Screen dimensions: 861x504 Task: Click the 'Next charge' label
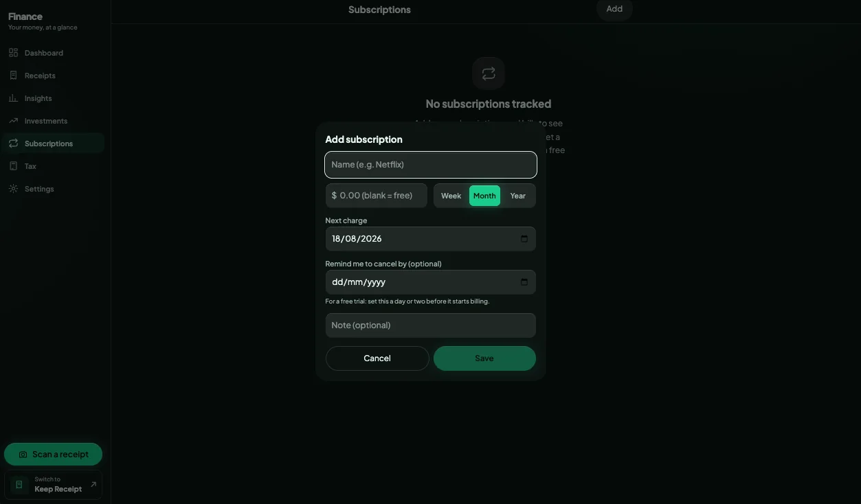tap(346, 220)
